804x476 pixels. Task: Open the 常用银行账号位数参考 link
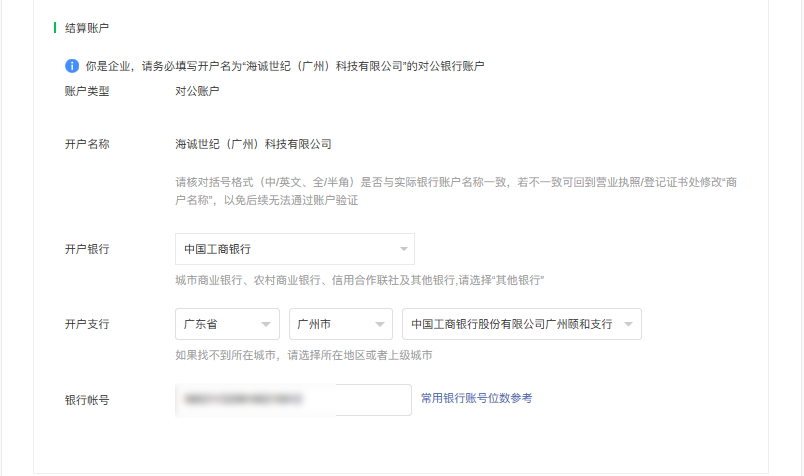coord(476,398)
